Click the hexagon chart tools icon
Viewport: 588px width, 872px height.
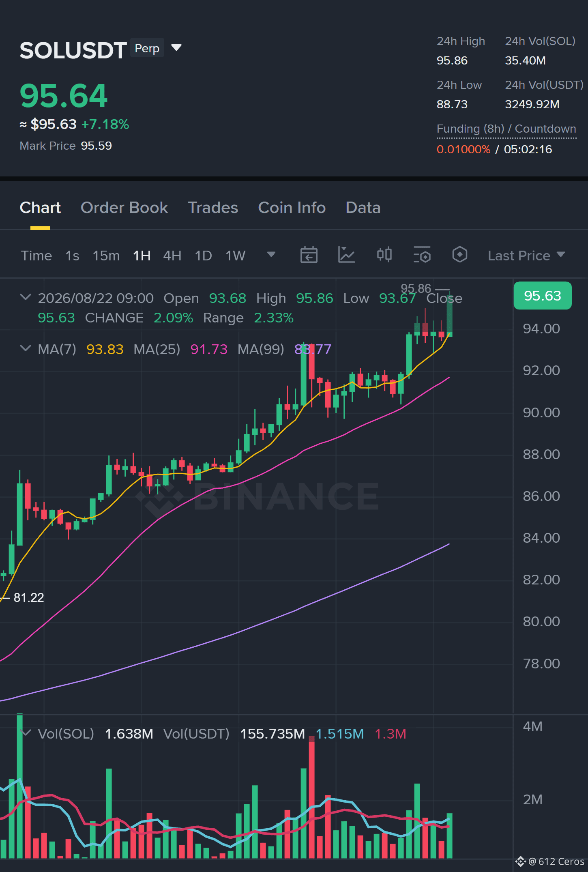click(459, 255)
